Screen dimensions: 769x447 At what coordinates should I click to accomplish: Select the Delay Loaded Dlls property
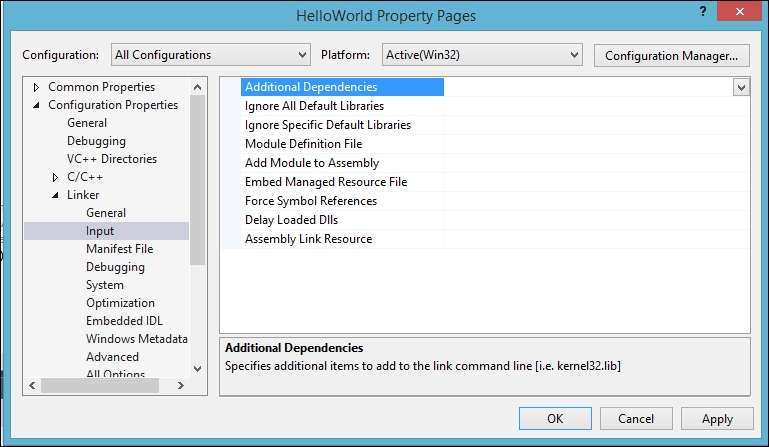291,220
